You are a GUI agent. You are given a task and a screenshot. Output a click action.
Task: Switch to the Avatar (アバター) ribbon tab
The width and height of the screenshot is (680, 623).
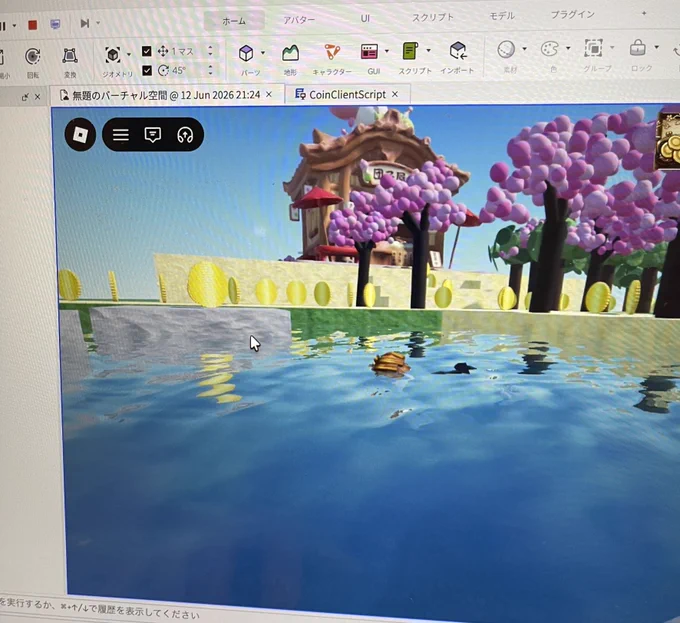tap(299, 20)
